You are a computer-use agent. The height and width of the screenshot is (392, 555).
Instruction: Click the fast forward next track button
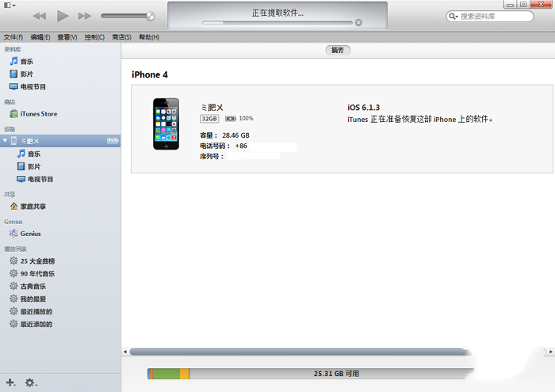85,16
